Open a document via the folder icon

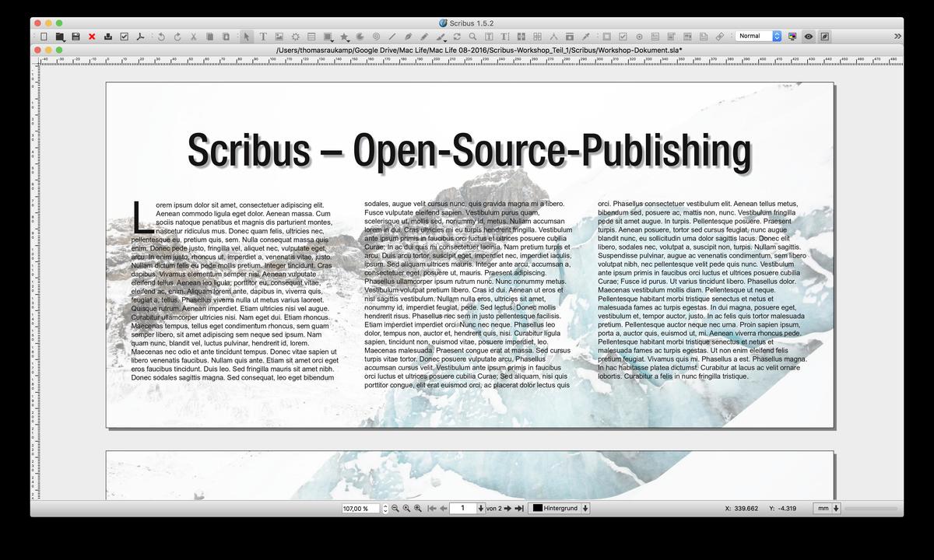pos(60,37)
